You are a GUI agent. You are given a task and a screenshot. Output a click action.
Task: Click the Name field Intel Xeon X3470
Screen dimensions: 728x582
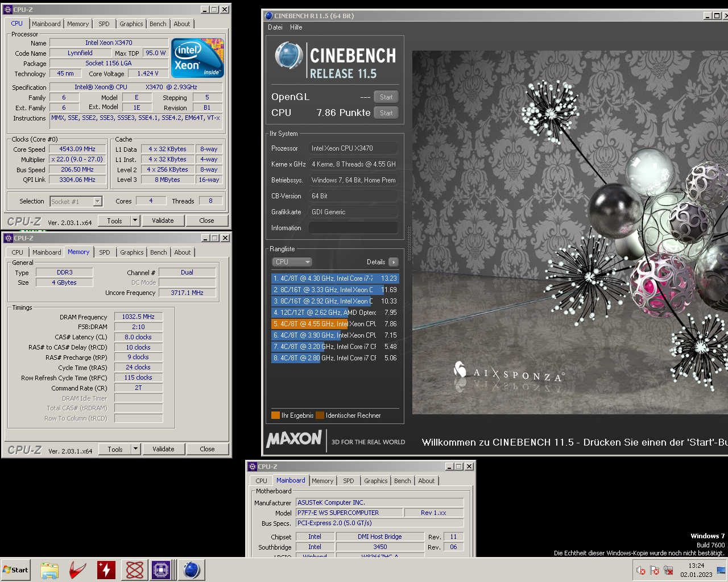109,43
